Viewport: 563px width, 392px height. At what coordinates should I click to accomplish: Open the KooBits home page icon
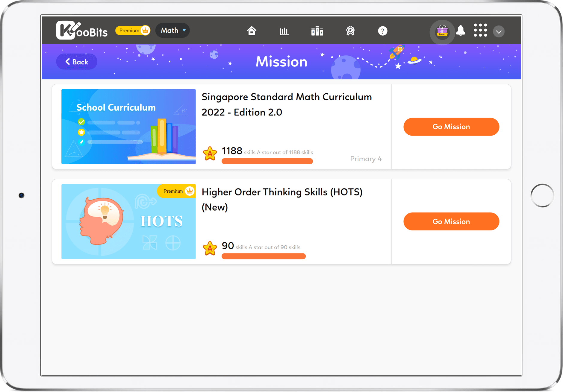tap(252, 31)
